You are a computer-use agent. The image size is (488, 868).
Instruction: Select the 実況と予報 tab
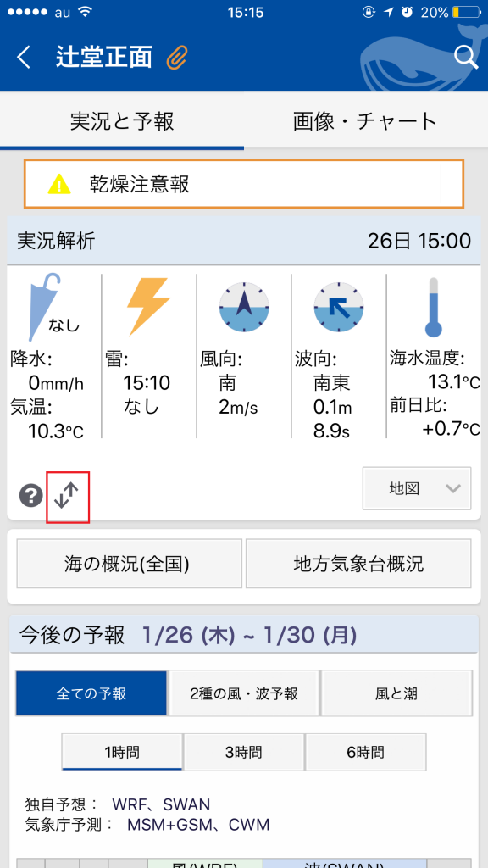[x=122, y=120]
